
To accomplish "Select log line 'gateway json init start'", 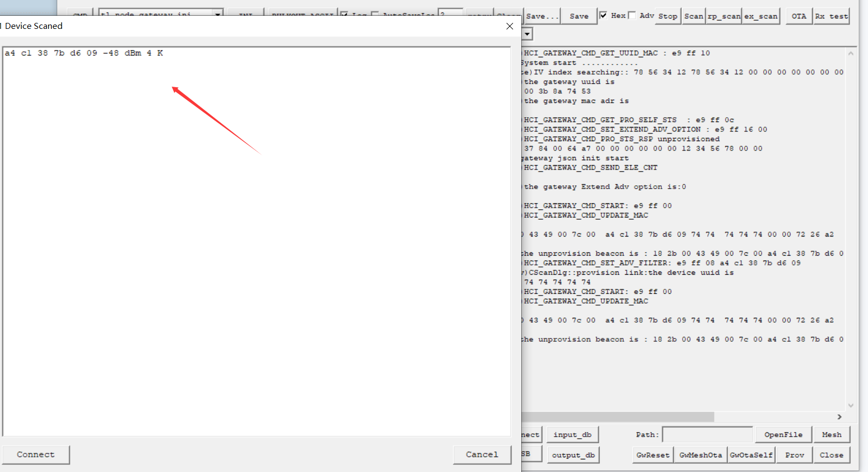I will point(575,158).
